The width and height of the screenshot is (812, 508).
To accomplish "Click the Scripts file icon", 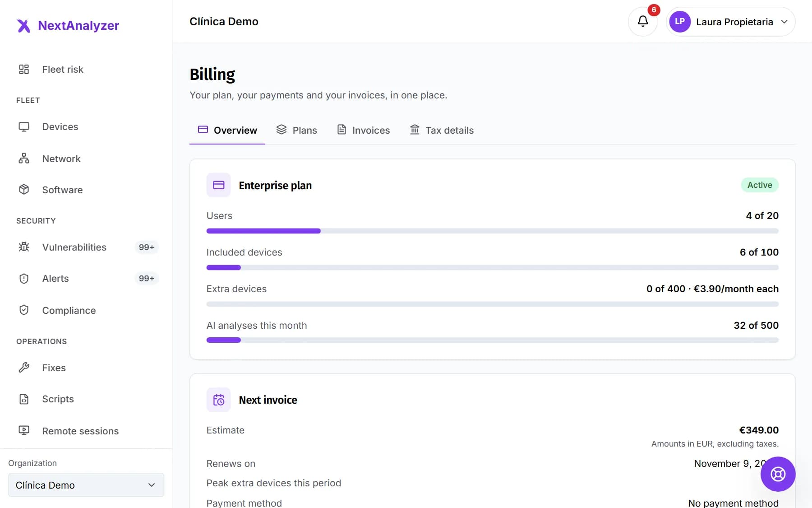I will tap(24, 399).
